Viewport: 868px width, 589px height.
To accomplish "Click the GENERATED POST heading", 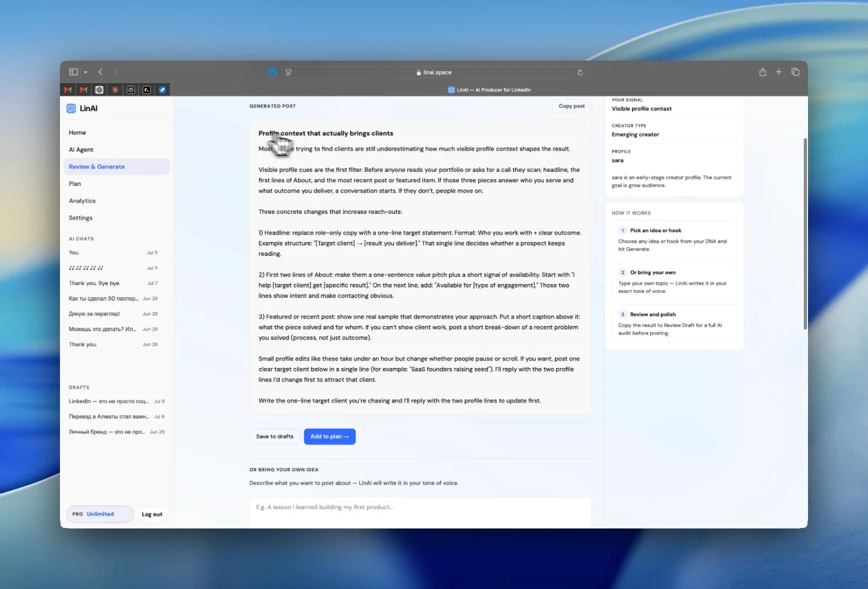I will click(x=273, y=106).
